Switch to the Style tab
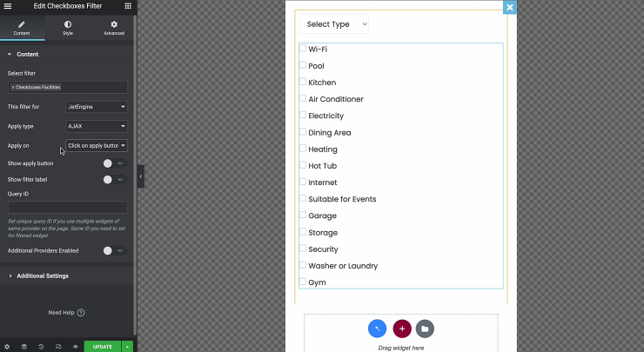644x352 pixels. [x=68, y=29]
